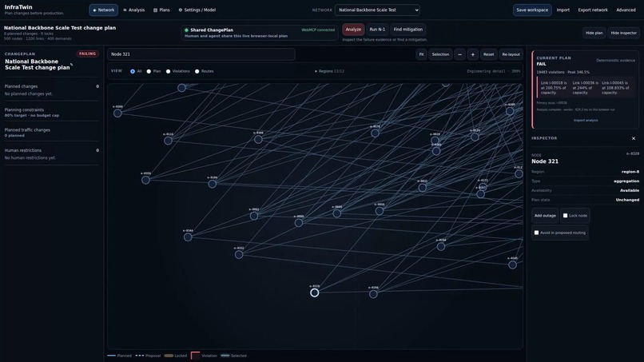The image size is (644, 362).
Task: Tick the Lock node checkbox
Action: tap(565, 216)
